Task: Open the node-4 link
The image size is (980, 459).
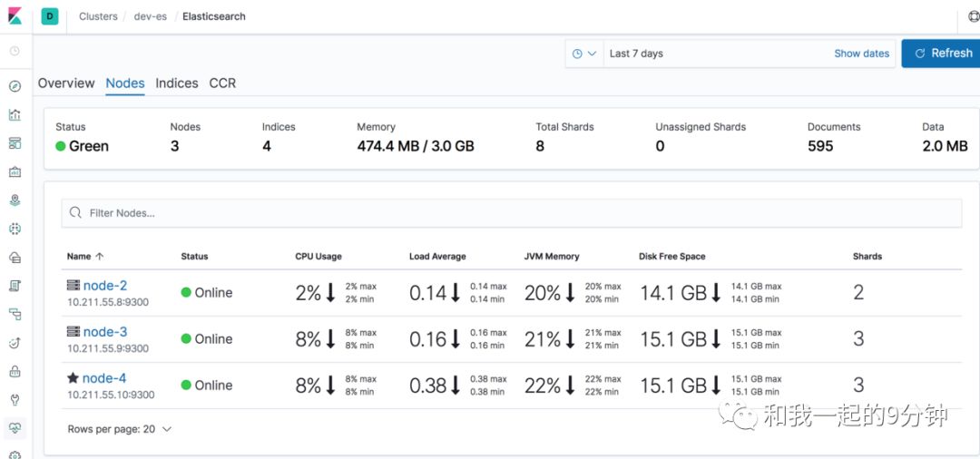Action: 104,378
